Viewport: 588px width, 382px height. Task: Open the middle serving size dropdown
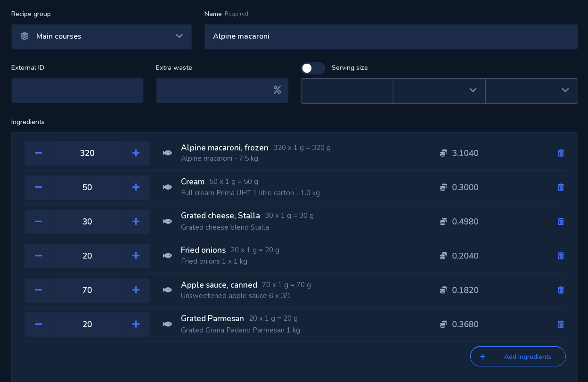(439, 91)
